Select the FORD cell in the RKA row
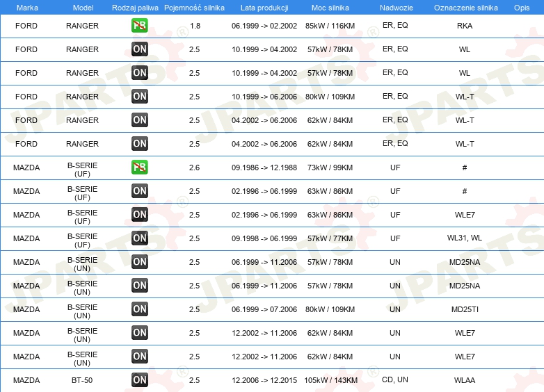Image resolution: width=544 pixels, height=392 pixels. click(26, 26)
